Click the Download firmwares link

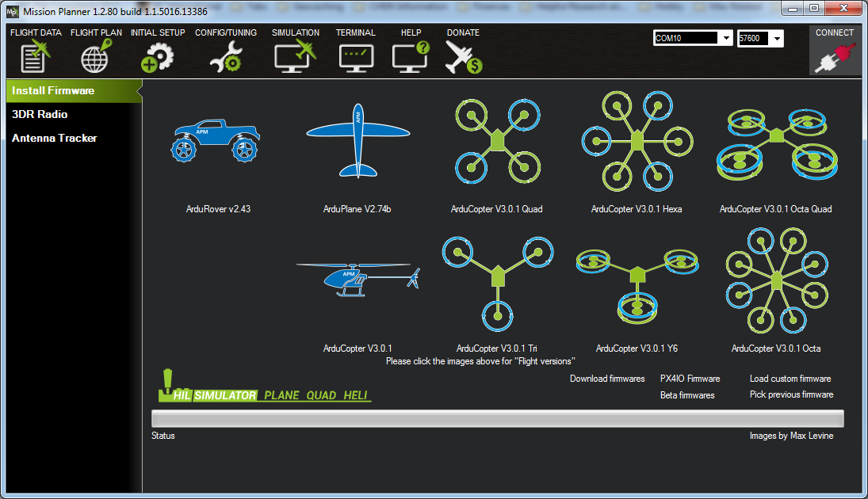pos(607,379)
